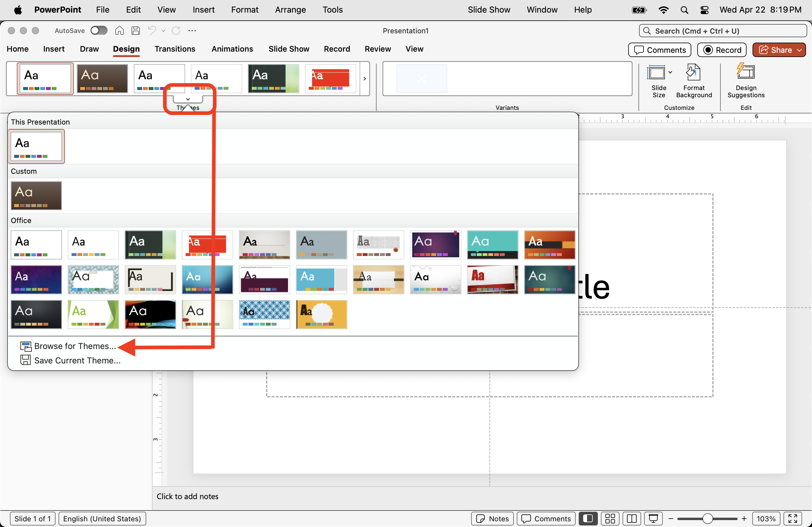Adjust the zoom slider handle
The image size is (812, 527).
click(707, 519)
